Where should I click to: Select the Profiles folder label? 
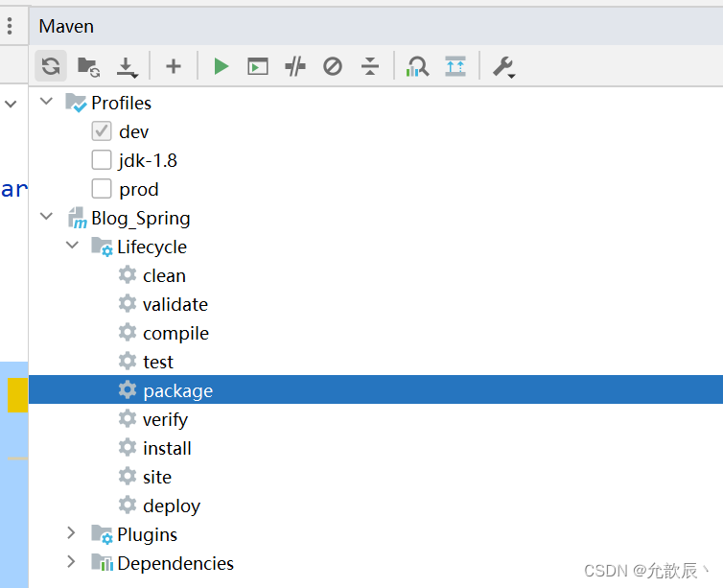pyautogui.click(x=121, y=103)
